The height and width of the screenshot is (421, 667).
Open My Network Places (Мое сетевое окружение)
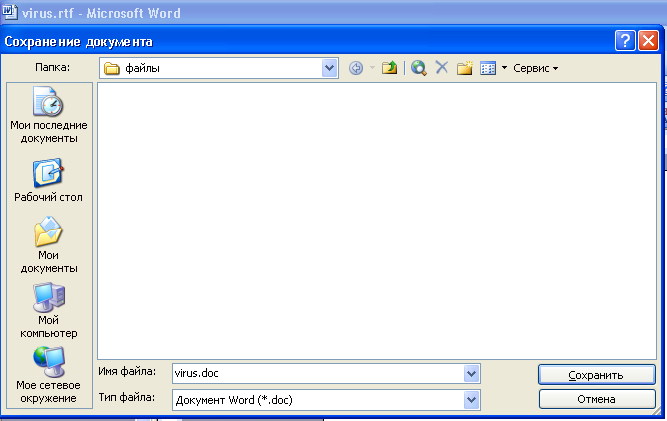pyautogui.click(x=48, y=375)
